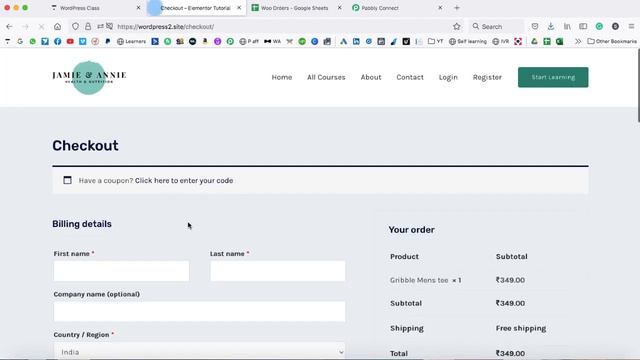Focus the Last name input field
640x360 pixels.
(278, 271)
